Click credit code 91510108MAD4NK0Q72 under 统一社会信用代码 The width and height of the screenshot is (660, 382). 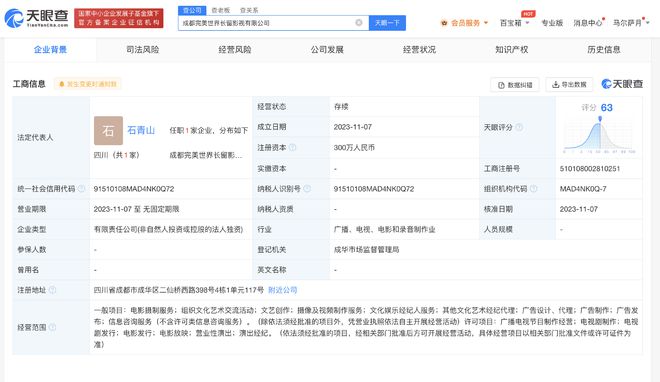click(x=134, y=189)
